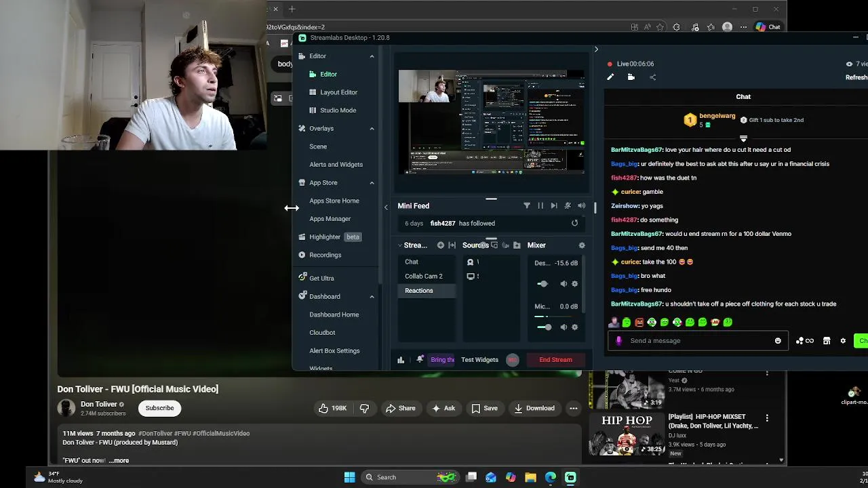This screenshot has height=488, width=868.
Task: Open Mic channel settings gear
Action: tap(575, 327)
